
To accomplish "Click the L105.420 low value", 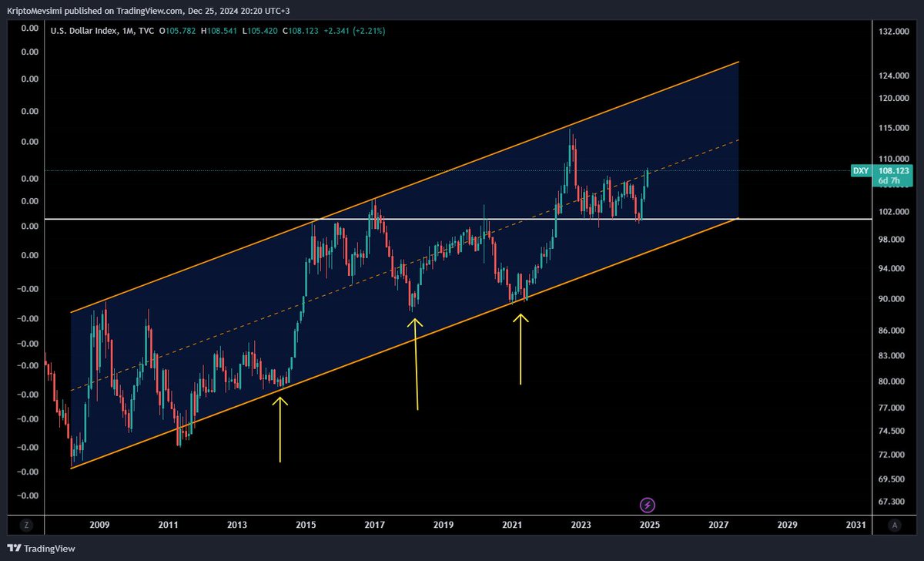I will (259, 31).
